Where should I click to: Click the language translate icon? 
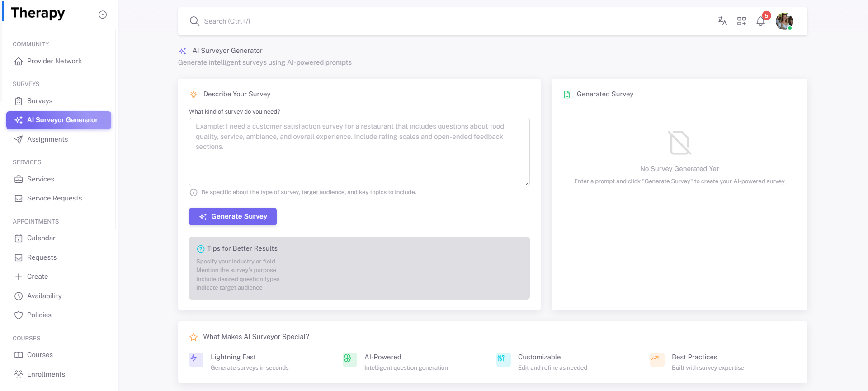click(722, 21)
